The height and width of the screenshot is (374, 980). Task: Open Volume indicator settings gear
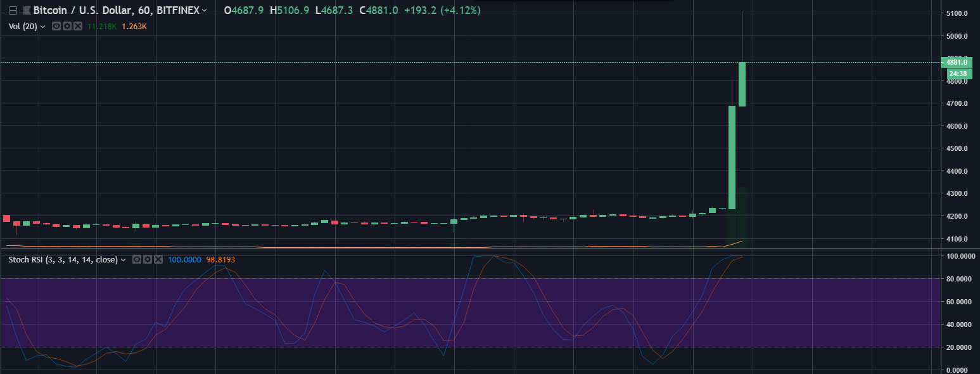[67, 27]
